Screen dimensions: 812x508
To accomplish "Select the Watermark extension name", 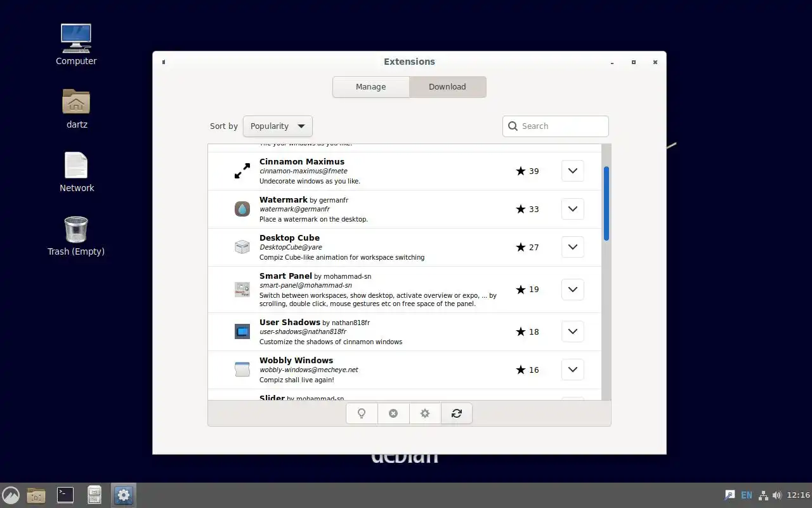I will coord(284,199).
